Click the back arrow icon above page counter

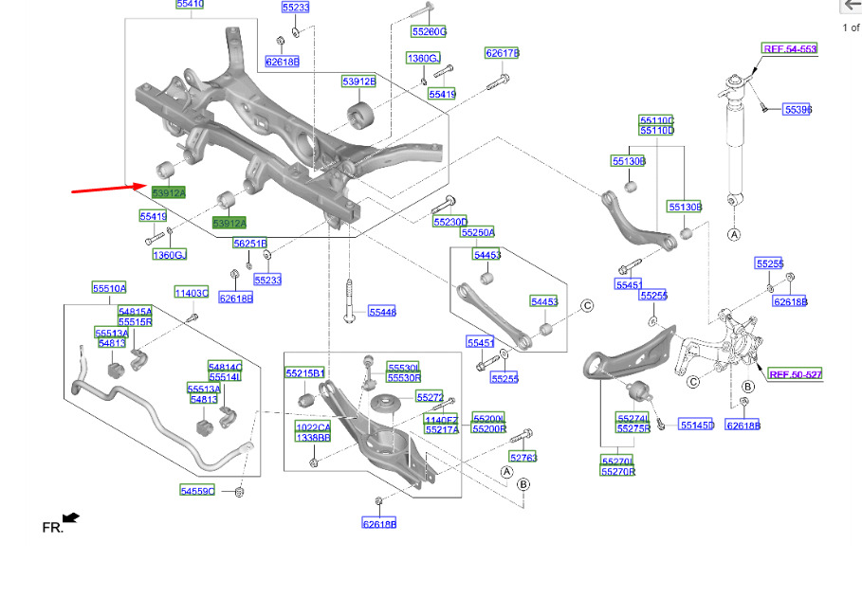tap(853, 6)
